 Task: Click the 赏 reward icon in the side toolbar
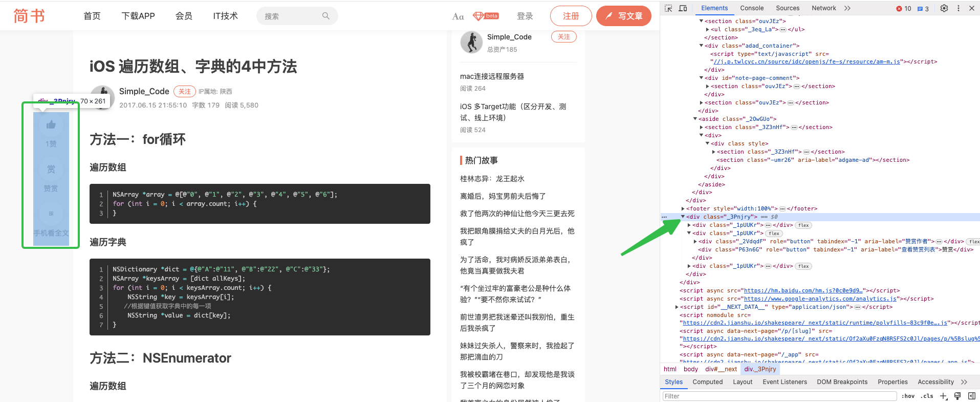(51, 169)
